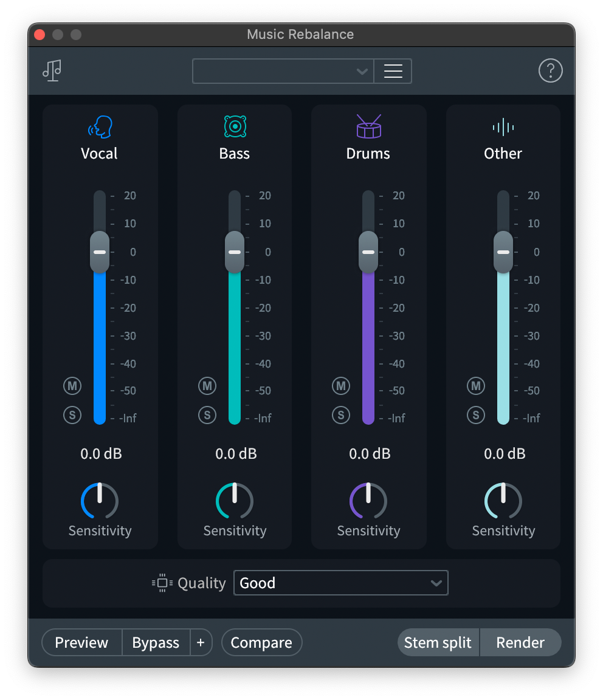Click the Music Rebalance note icon
Viewport: 603px width, 700px height.
point(52,70)
